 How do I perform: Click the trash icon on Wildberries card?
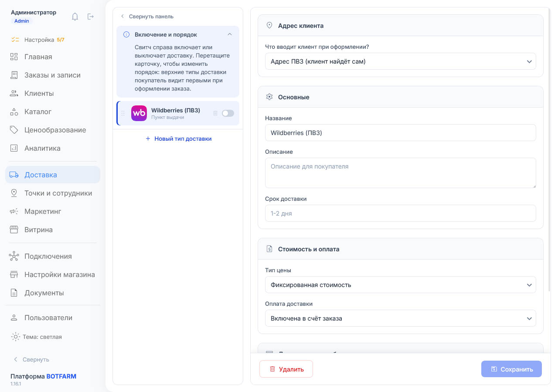pos(215,113)
